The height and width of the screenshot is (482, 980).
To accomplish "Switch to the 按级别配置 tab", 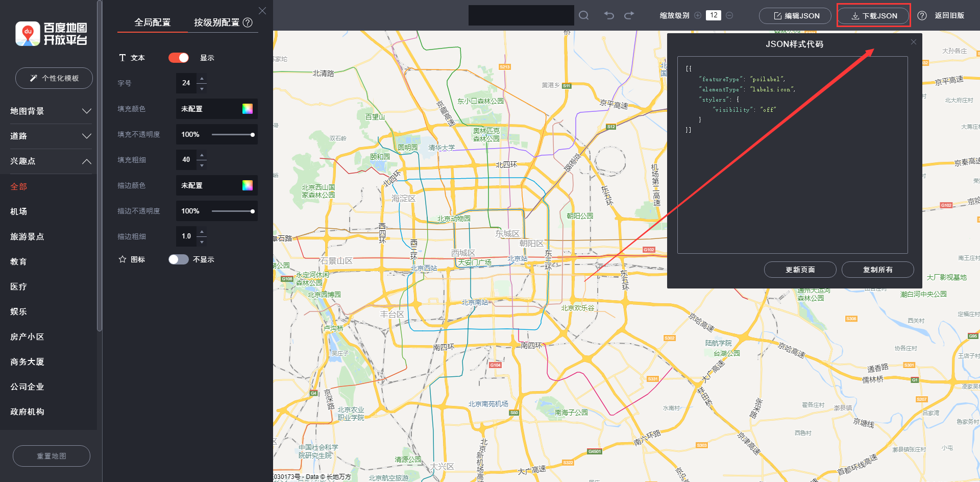I will (x=216, y=22).
